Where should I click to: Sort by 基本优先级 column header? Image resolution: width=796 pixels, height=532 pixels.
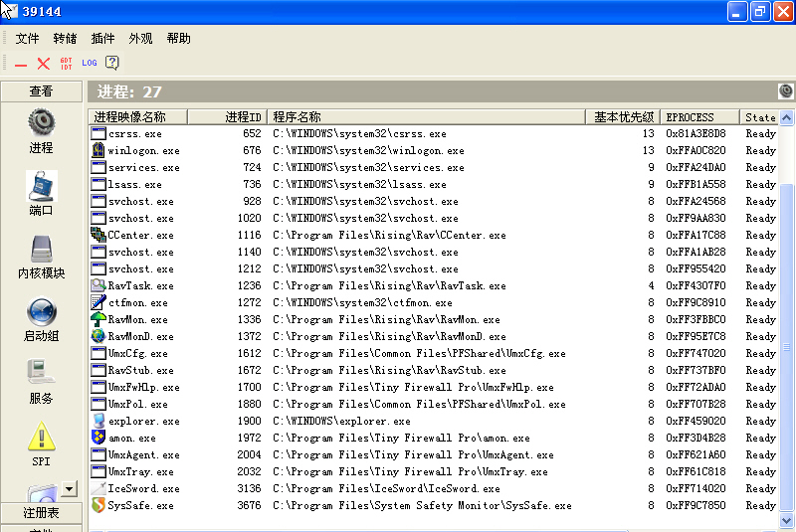pos(623,117)
